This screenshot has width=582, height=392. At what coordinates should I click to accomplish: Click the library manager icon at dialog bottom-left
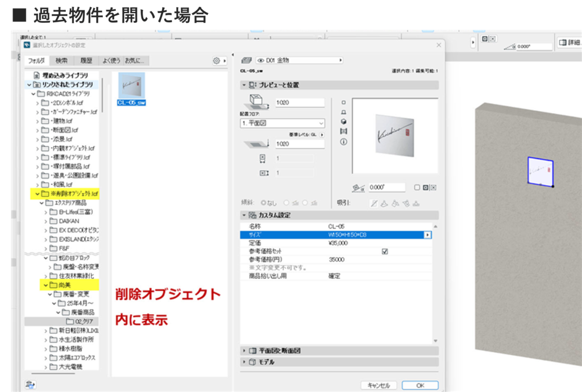pos(31,385)
